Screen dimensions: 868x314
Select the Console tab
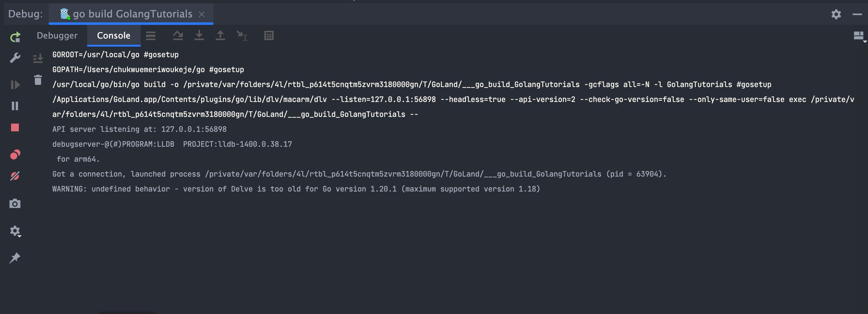[x=114, y=35]
